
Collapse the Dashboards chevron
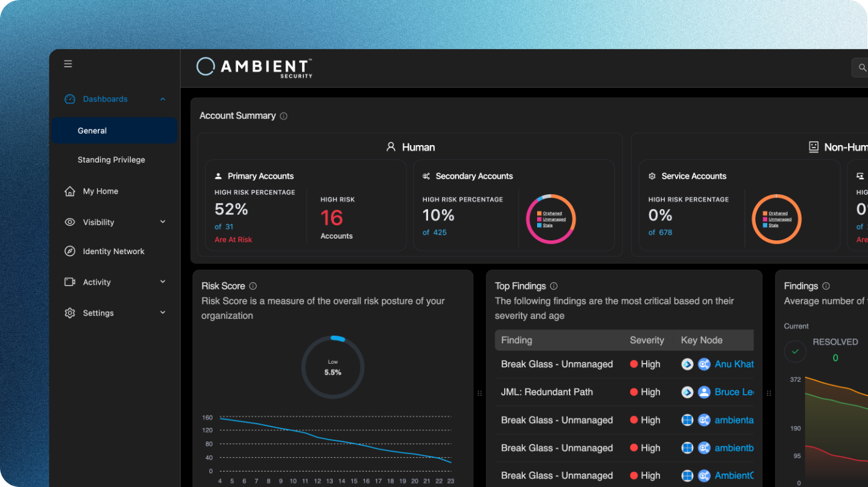click(x=163, y=99)
